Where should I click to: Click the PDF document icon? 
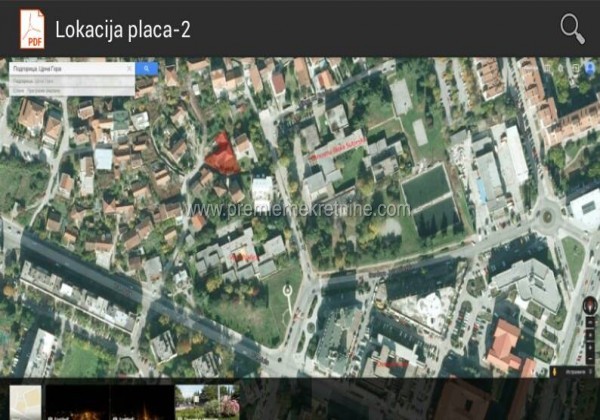32,28
